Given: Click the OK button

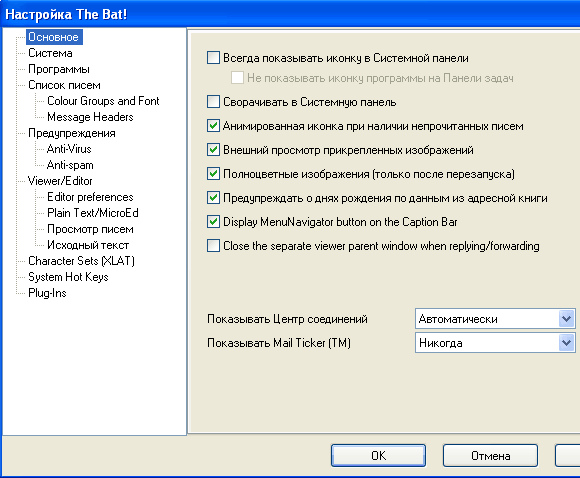Looking at the screenshot, I should tap(378, 455).
